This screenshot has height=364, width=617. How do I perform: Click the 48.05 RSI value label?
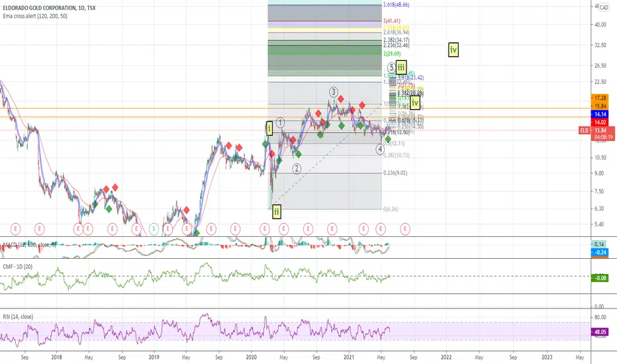click(599, 332)
